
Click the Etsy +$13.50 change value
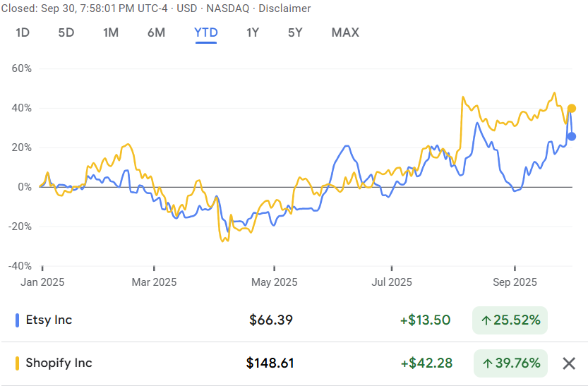coord(425,320)
